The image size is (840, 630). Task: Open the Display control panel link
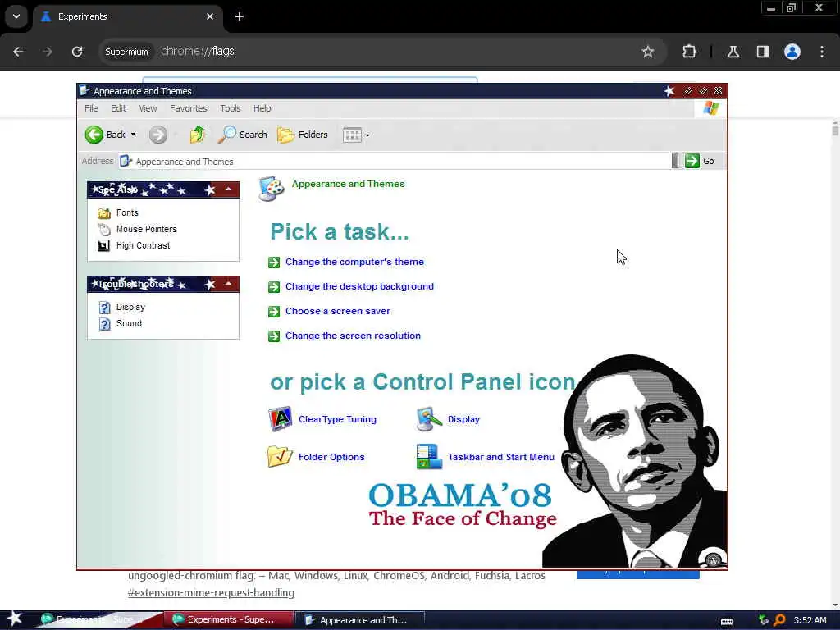(464, 419)
